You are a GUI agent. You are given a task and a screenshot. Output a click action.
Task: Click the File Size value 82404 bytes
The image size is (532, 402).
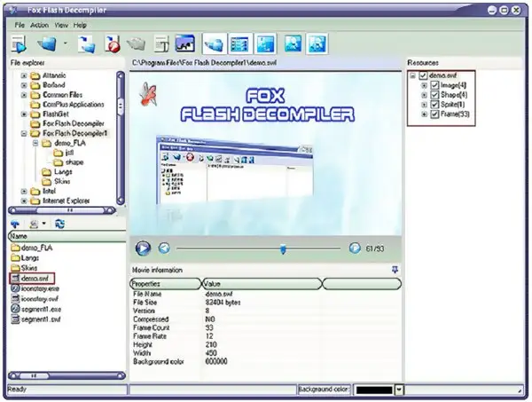[223, 303]
